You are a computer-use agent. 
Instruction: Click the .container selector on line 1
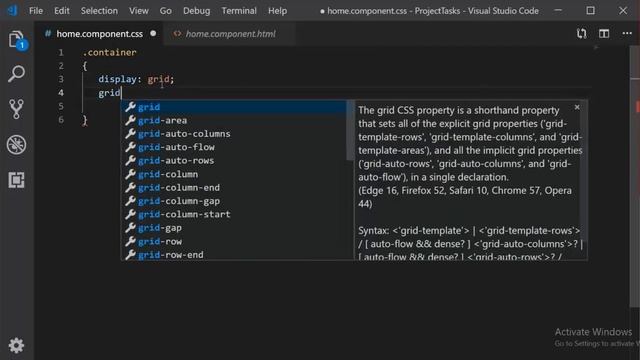point(109,52)
